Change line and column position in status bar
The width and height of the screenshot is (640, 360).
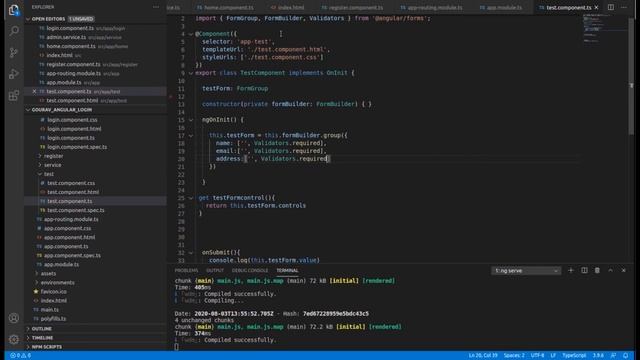(x=483, y=356)
